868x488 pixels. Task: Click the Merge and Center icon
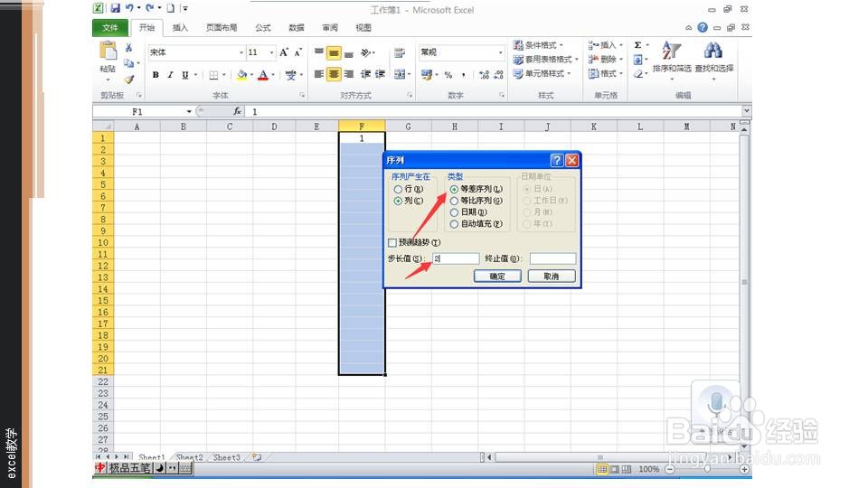click(x=399, y=74)
